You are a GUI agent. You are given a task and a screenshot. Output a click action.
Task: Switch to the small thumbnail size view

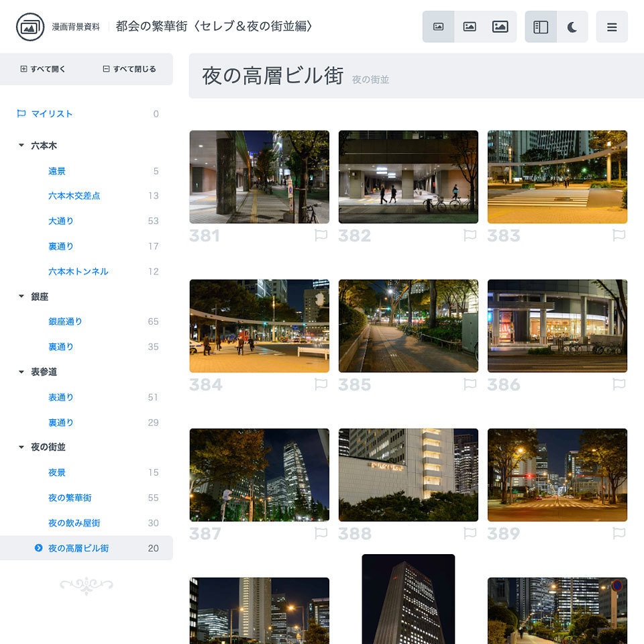(439, 26)
